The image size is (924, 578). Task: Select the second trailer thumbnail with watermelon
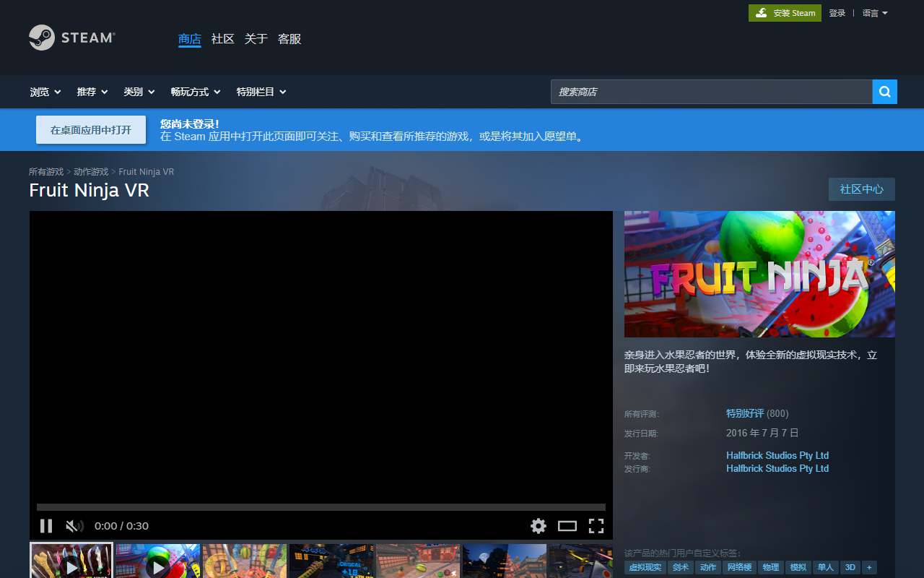pos(158,561)
